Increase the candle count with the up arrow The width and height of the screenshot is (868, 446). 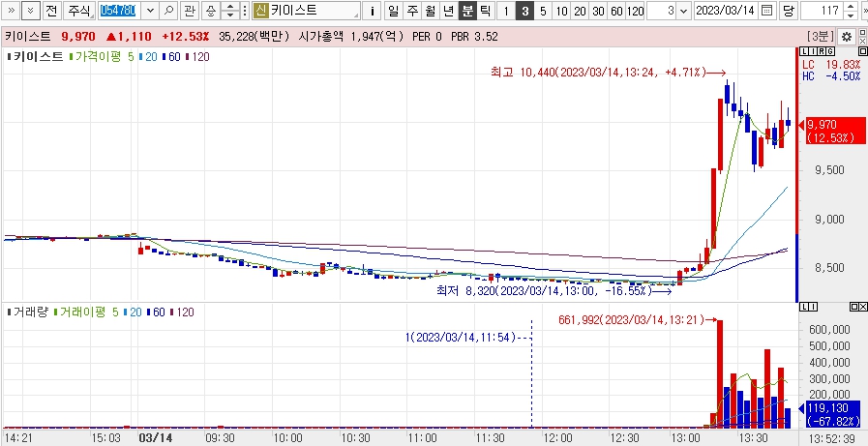click(850, 6)
